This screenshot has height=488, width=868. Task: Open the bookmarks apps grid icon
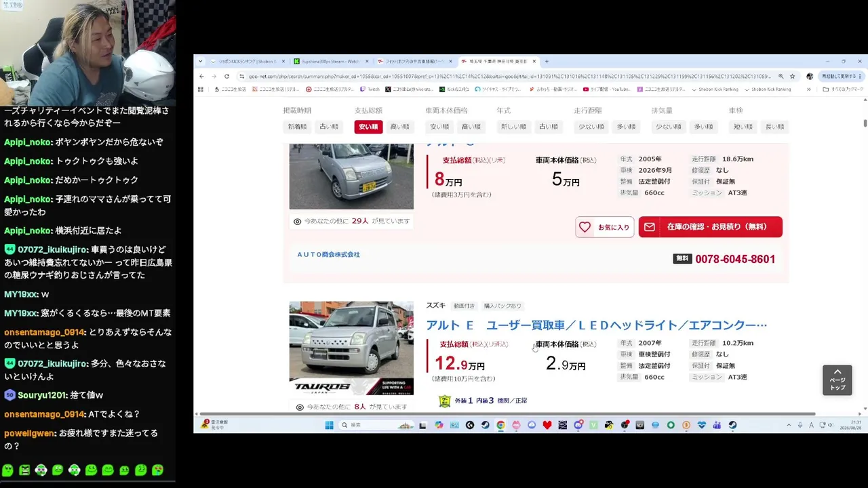click(x=201, y=89)
